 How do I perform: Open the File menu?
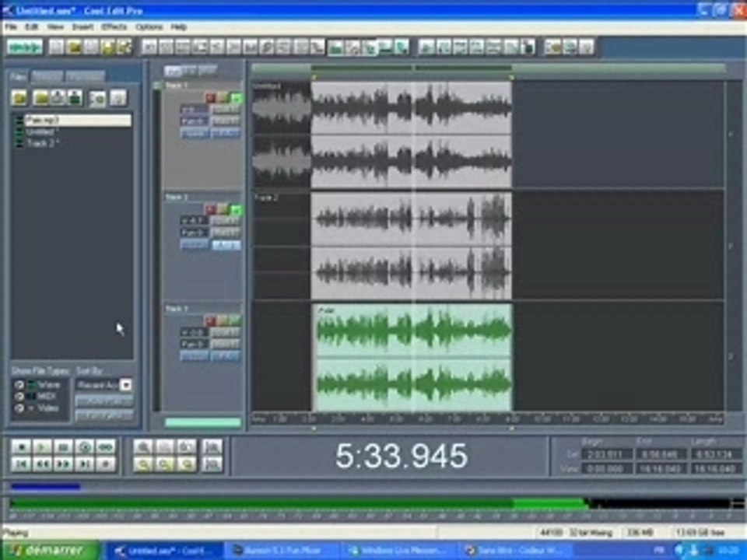(11, 27)
